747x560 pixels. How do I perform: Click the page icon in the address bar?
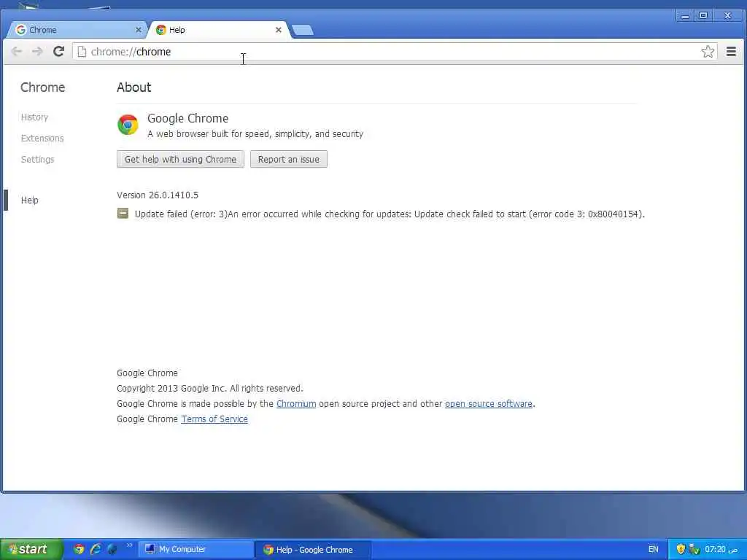coord(82,52)
